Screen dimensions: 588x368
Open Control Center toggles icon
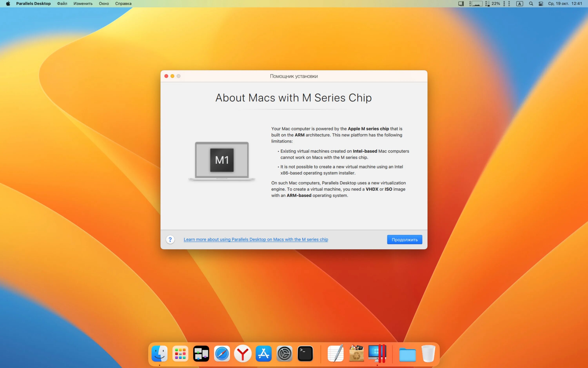541,4
